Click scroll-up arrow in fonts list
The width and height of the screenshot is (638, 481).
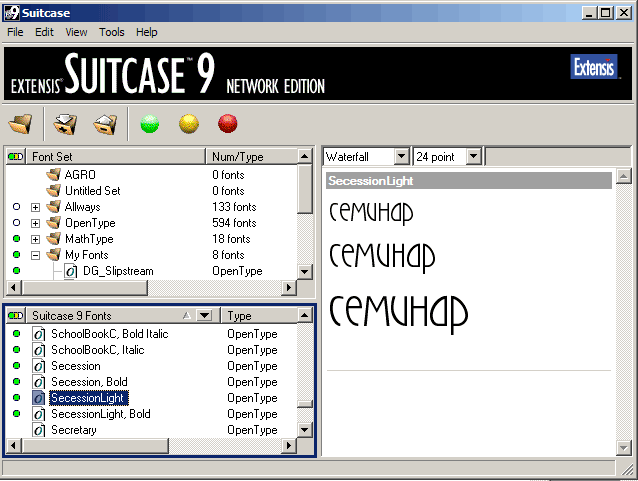[304, 315]
